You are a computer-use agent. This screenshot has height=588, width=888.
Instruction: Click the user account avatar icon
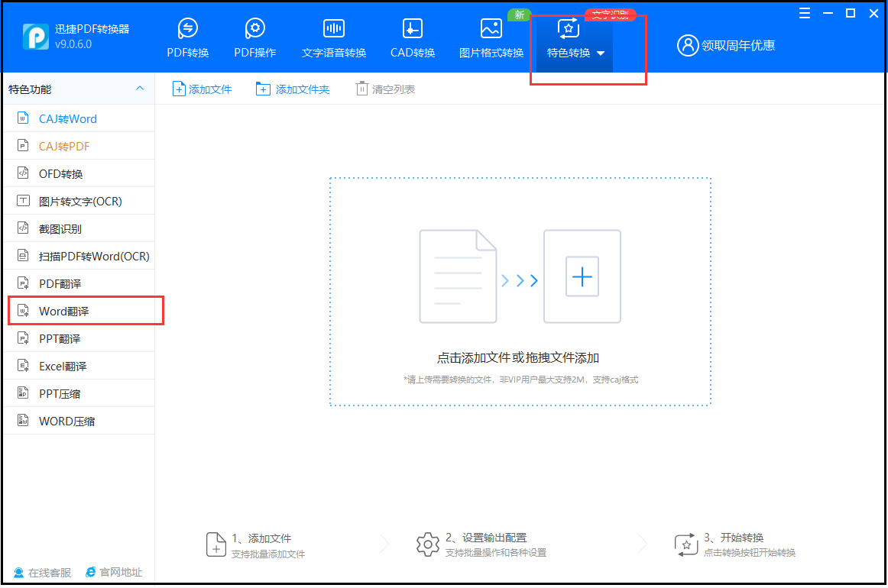coord(688,45)
